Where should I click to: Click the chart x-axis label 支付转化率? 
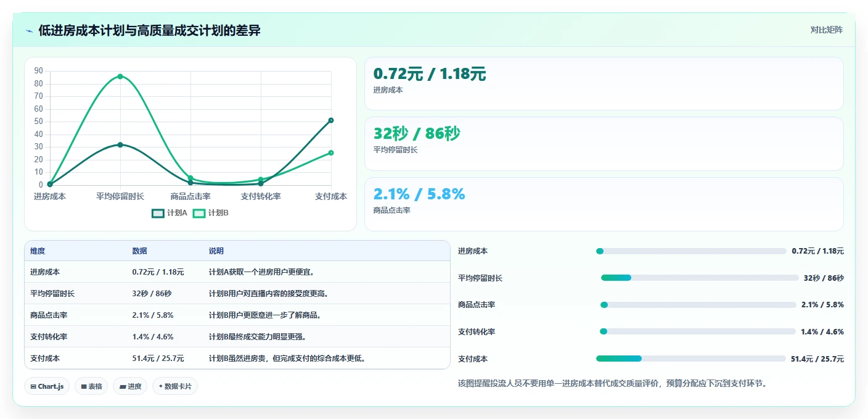[x=261, y=196]
